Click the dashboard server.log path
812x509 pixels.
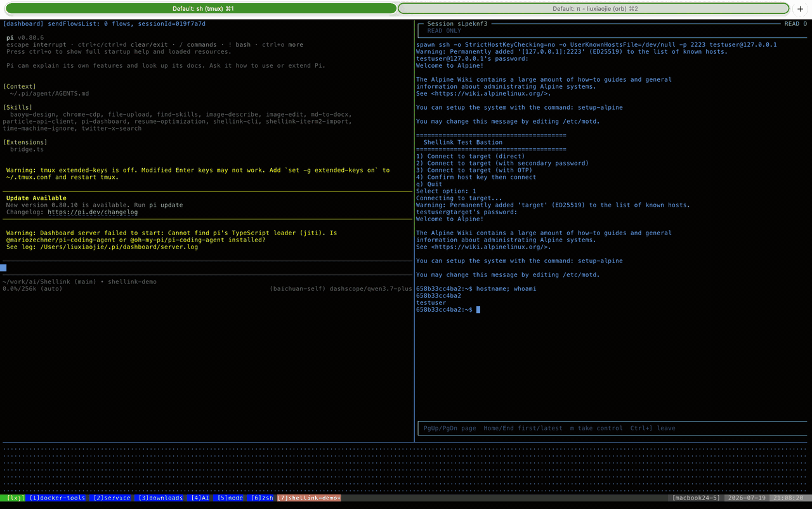[x=119, y=247]
